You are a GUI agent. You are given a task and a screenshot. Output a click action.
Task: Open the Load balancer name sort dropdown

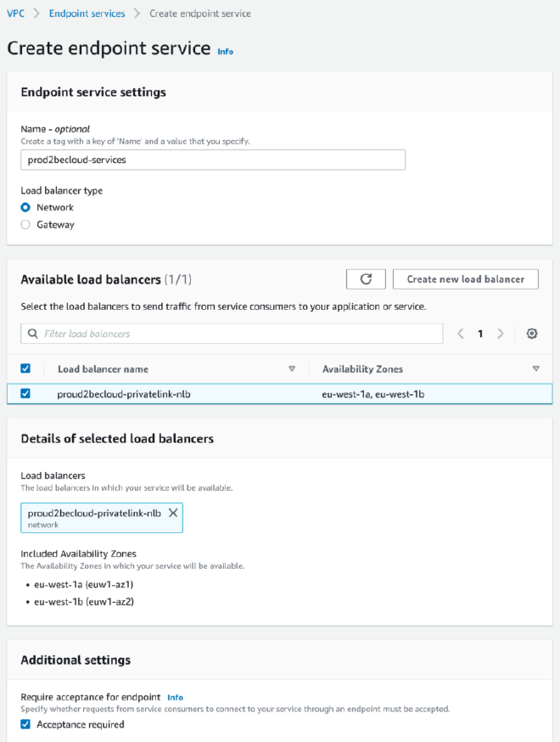(x=292, y=368)
